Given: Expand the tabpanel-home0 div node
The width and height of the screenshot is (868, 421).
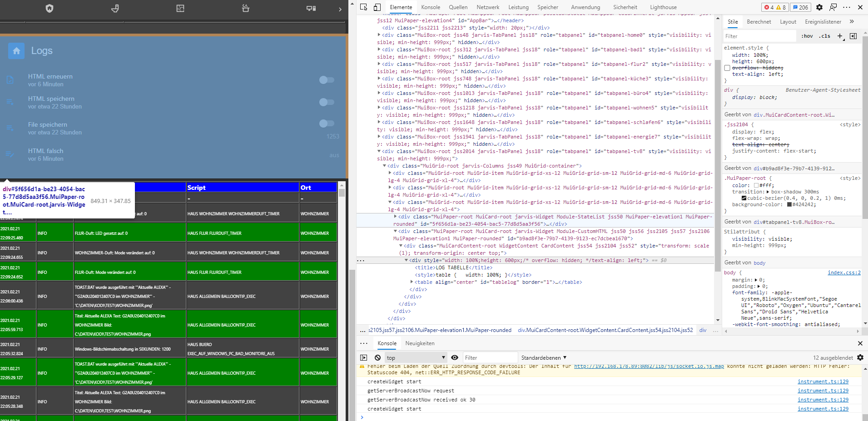Looking at the screenshot, I should point(379,35).
